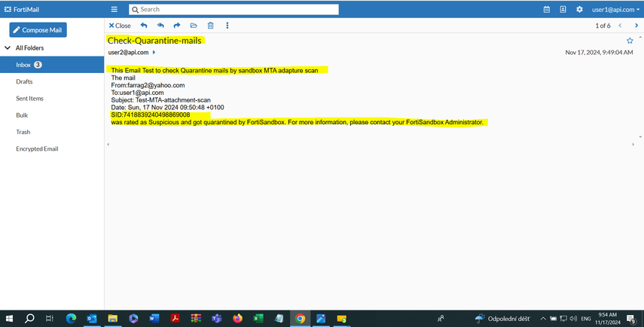Click the FortiMail logo

(x=22, y=10)
